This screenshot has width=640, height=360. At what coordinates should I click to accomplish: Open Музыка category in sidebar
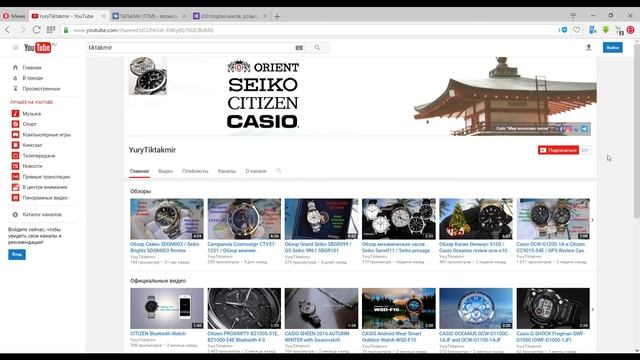[31, 113]
